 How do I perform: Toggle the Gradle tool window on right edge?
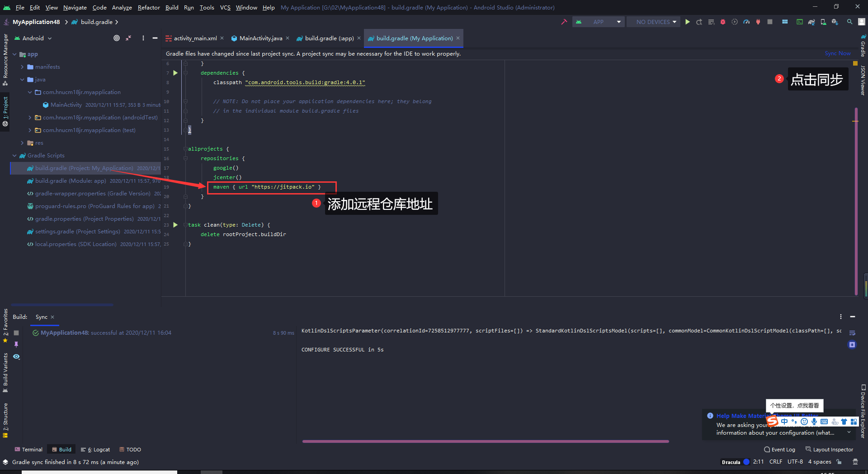coord(863,45)
